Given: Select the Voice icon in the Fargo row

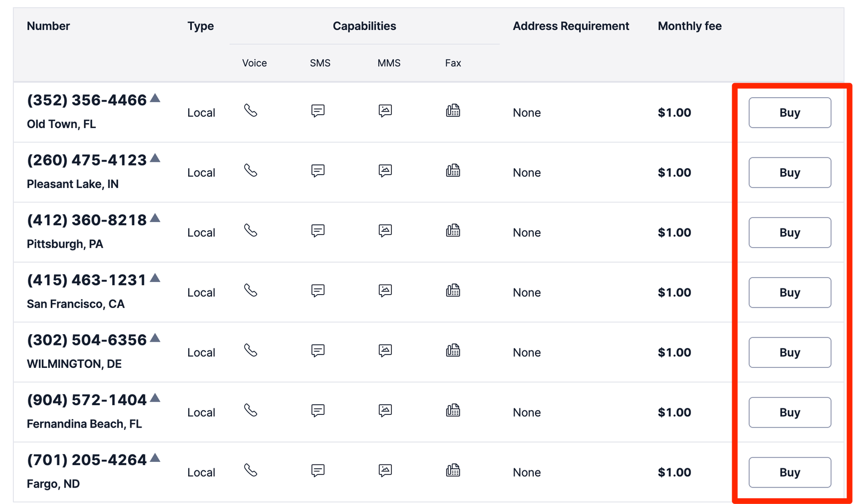Looking at the screenshot, I should coord(251,471).
